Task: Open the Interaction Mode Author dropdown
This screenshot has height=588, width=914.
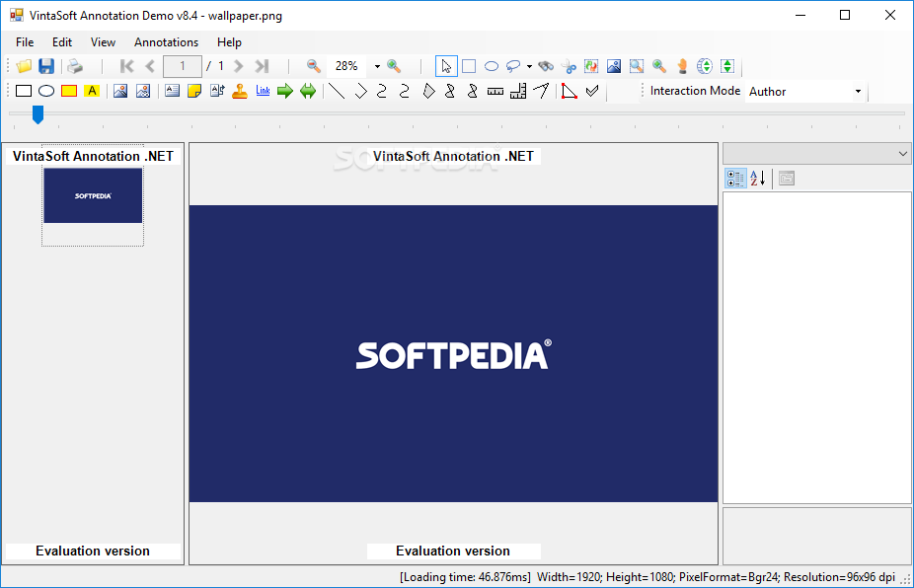Action: pos(858,92)
